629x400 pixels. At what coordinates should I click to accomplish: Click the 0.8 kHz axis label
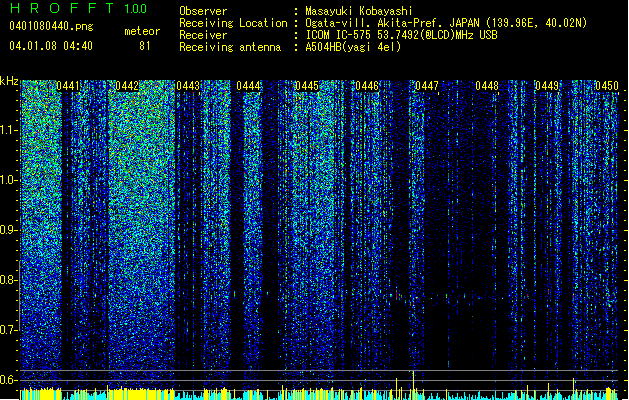point(9,280)
